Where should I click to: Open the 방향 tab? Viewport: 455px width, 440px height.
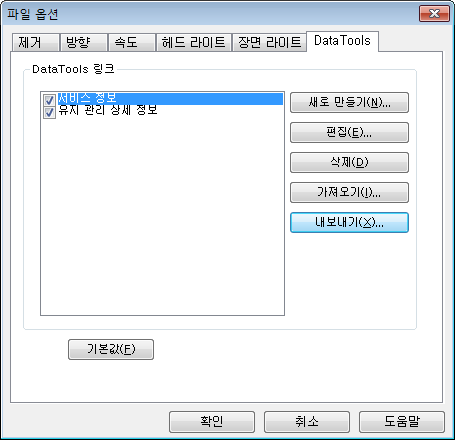[x=84, y=42]
